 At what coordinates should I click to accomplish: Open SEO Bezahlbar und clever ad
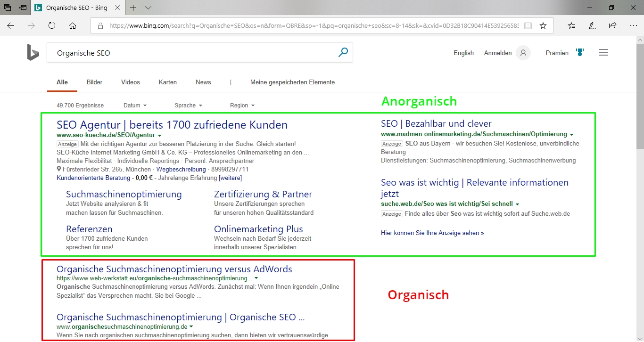(436, 123)
